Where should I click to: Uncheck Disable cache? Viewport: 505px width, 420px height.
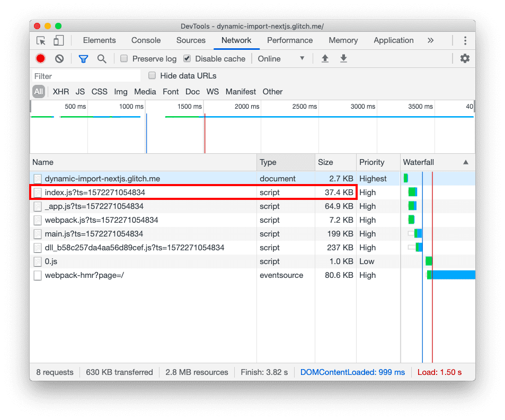pos(187,58)
